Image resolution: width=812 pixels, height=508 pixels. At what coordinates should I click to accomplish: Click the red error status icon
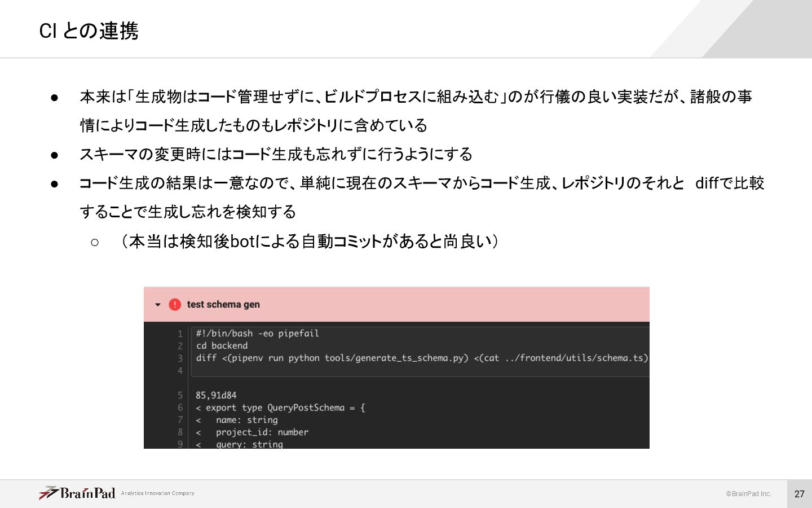click(175, 304)
